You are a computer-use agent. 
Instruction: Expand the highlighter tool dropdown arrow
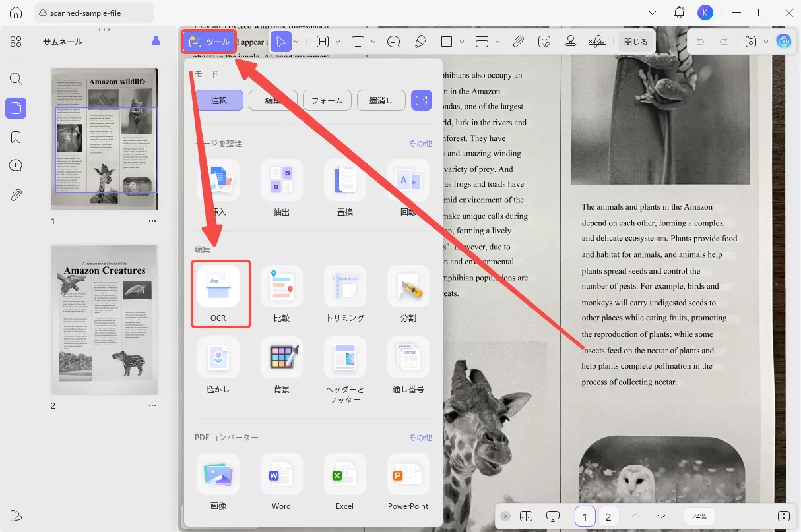(338, 42)
